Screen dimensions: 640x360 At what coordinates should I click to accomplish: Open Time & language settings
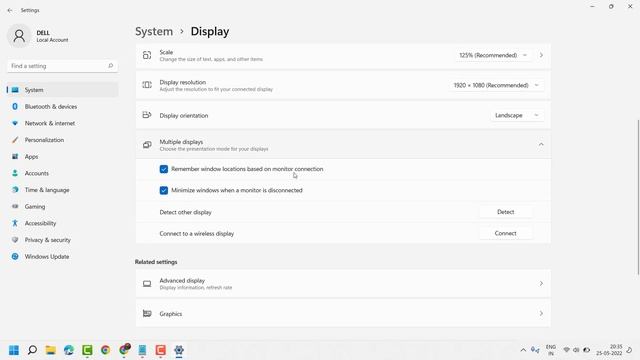click(62, 190)
